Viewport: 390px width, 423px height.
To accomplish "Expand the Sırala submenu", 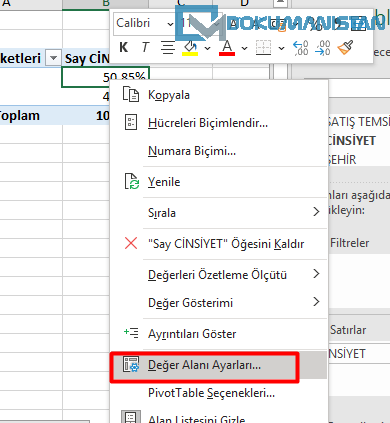I will click(219, 213).
